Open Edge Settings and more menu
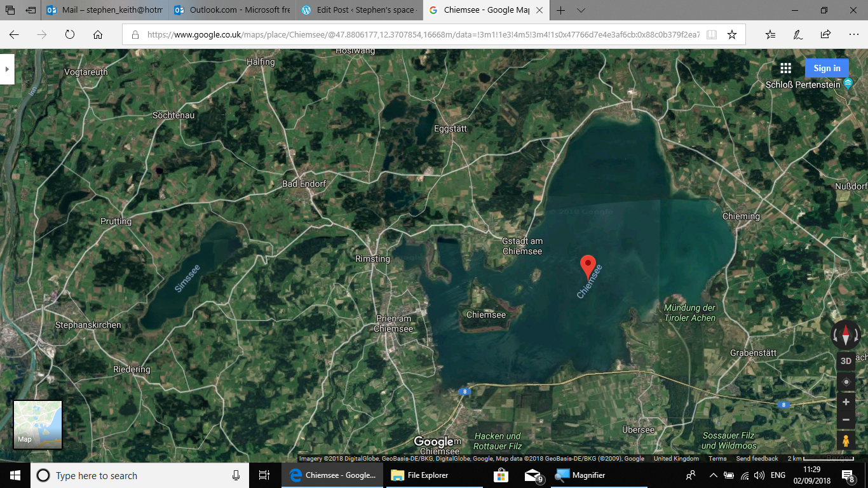The image size is (868, 488). coord(853,35)
